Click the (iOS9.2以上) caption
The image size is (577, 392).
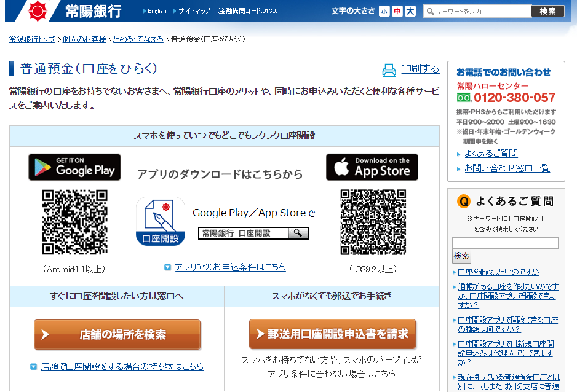[x=373, y=269]
